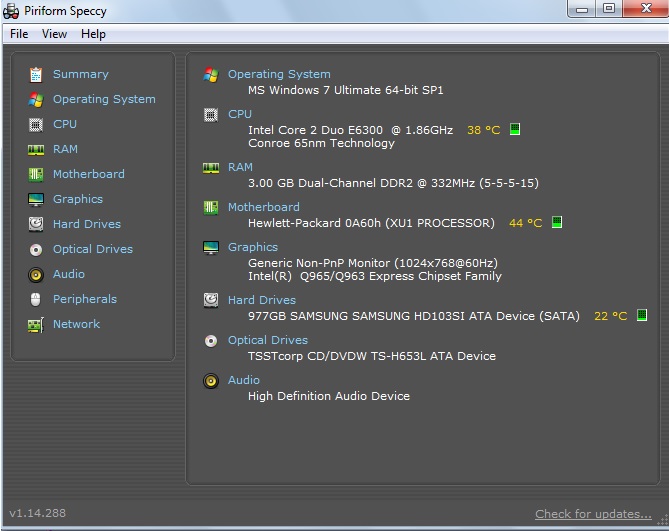Click RAM heading in main panel

tap(240, 167)
